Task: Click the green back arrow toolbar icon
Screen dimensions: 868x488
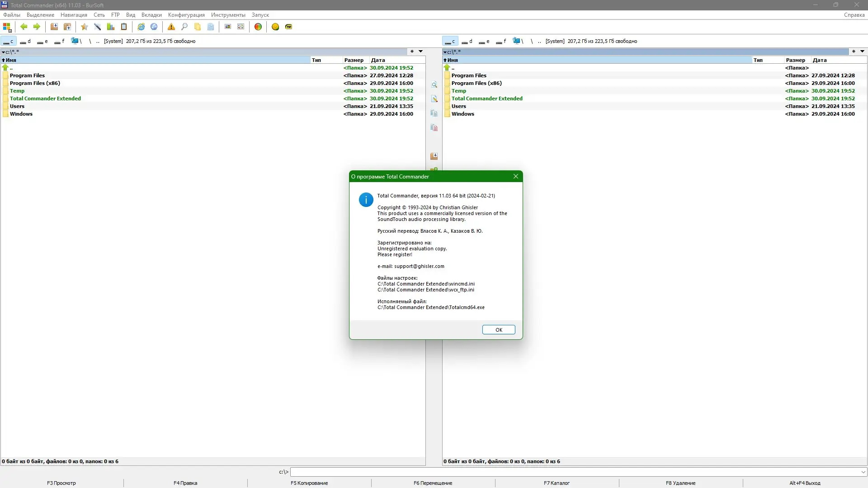Action: click(x=24, y=27)
